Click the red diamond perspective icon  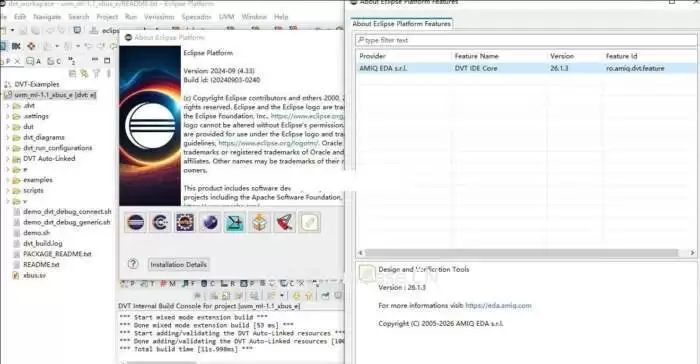click(31, 46)
